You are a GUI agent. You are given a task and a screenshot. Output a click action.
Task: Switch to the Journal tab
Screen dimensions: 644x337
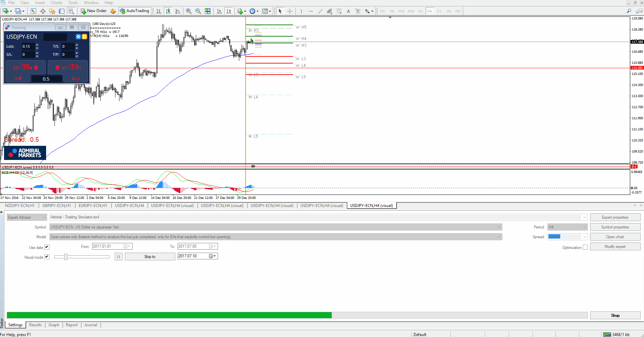click(91, 325)
